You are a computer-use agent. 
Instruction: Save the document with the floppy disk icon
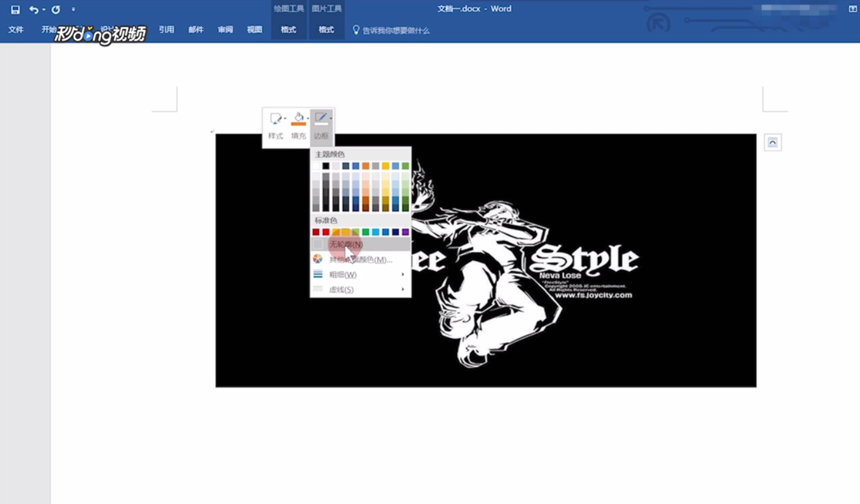pos(15,10)
